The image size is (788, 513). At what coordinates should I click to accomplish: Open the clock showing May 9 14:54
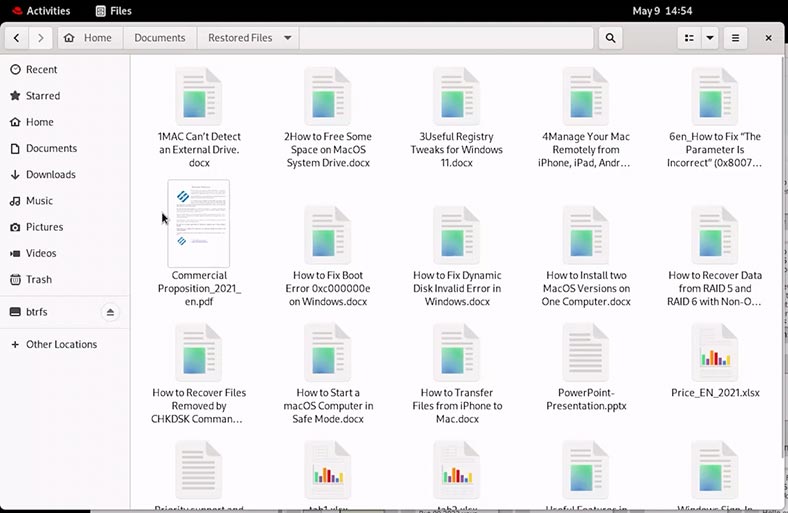click(662, 11)
